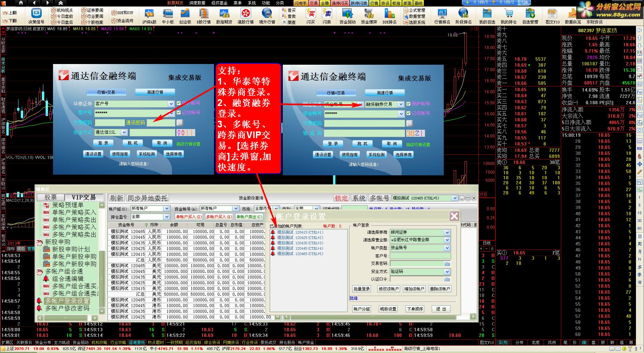Open the 帐户类型 资金账号 dropdown

pos(447,248)
